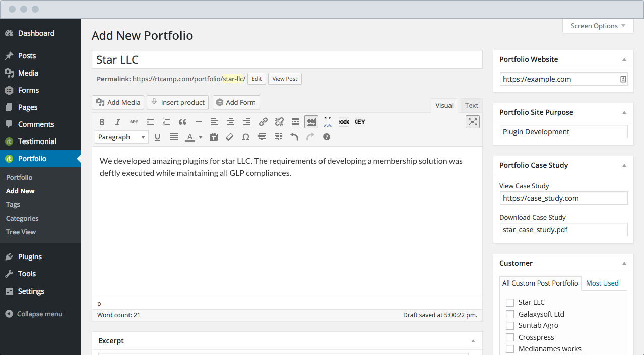Open the editor keyboard shortcuts help icon
644x355 pixels.
tap(327, 137)
